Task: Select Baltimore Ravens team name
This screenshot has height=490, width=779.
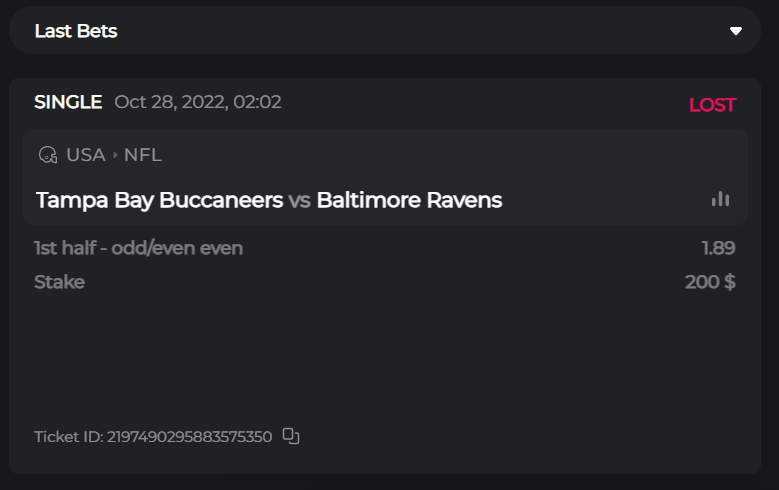Action: pyautogui.click(x=409, y=200)
